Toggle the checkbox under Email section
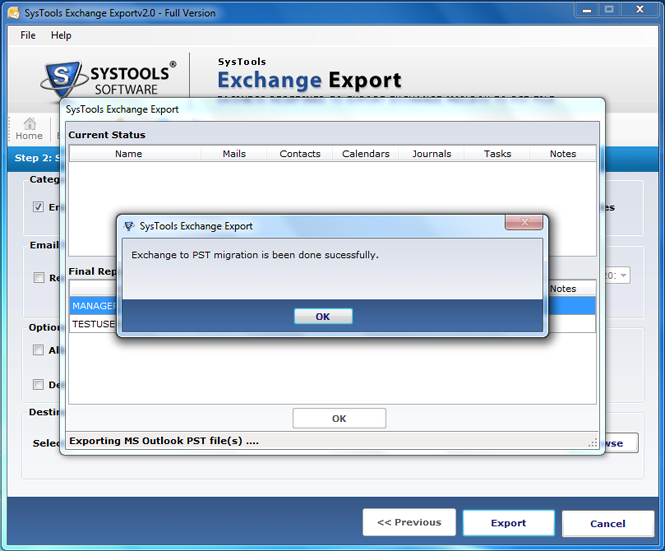This screenshot has width=665, height=551. pyautogui.click(x=39, y=278)
